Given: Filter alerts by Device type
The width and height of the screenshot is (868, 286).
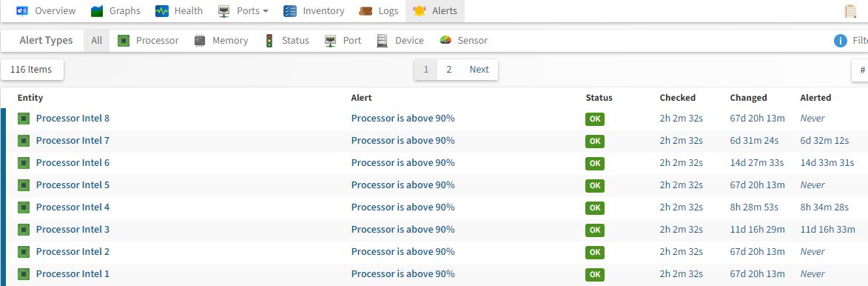Looking at the screenshot, I should point(400,41).
